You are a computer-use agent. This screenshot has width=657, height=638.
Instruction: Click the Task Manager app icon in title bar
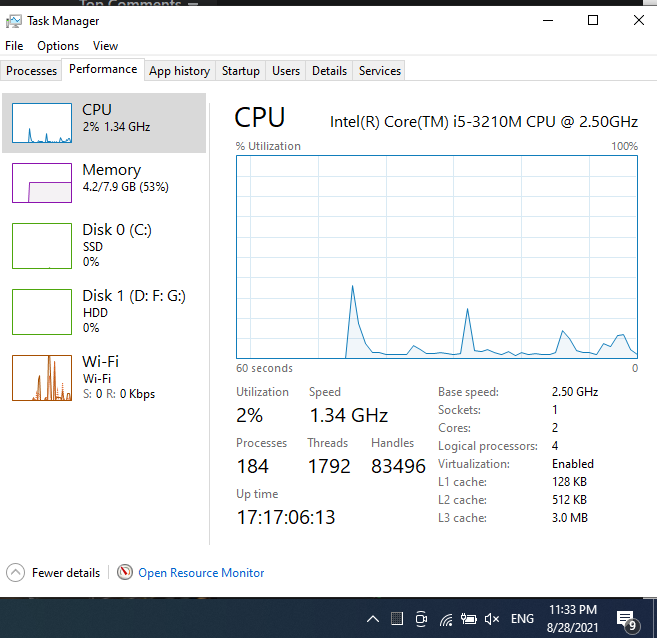pyautogui.click(x=14, y=21)
